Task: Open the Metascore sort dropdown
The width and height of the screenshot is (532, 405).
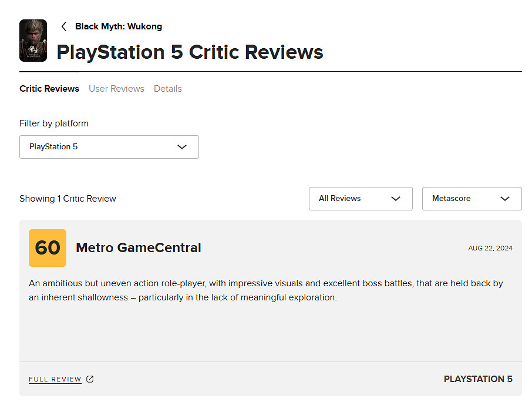Action: pyautogui.click(x=472, y=199)
